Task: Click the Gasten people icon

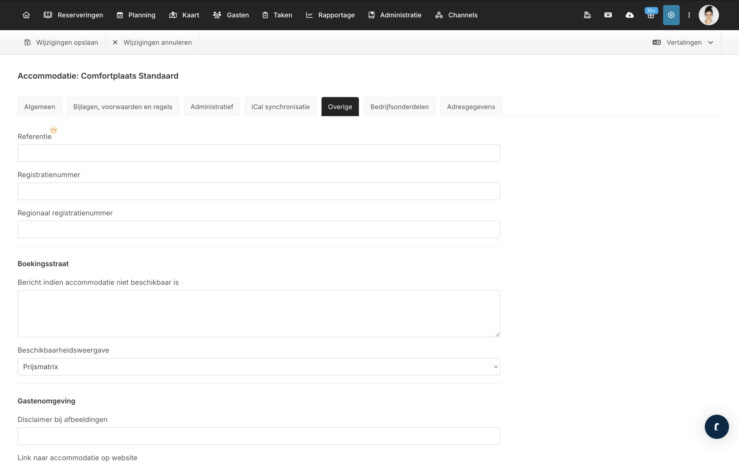Action: [x=217, y=15]
